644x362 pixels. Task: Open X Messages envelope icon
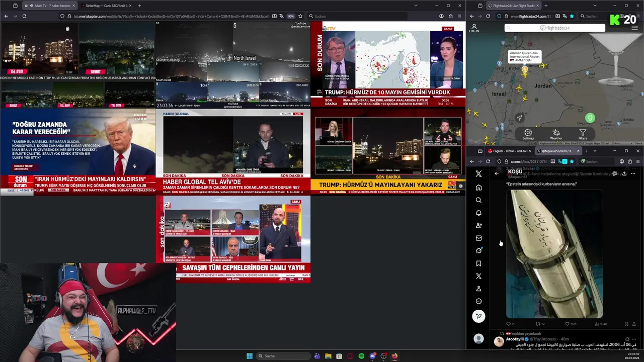click(x=478, y=238)
